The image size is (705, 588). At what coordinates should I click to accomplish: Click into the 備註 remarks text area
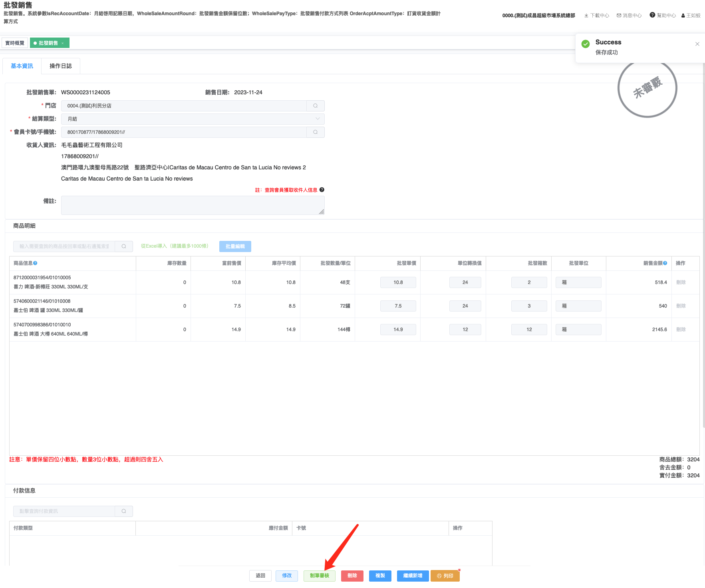(193, 205)
